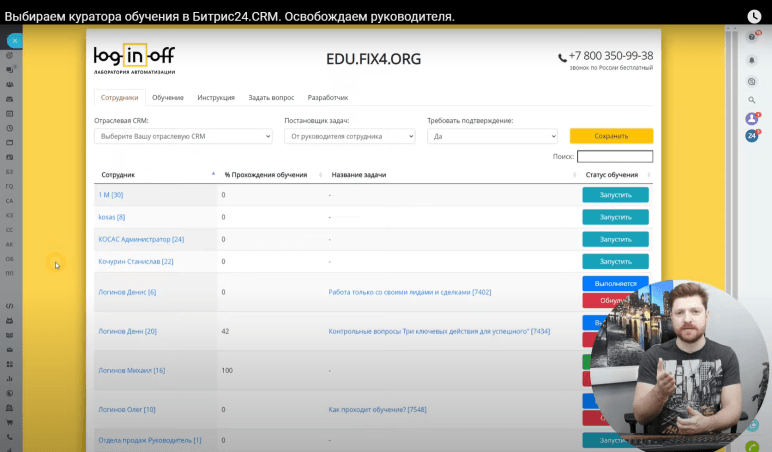
Task: Open employee link kosas [8]
Action: 112,217
